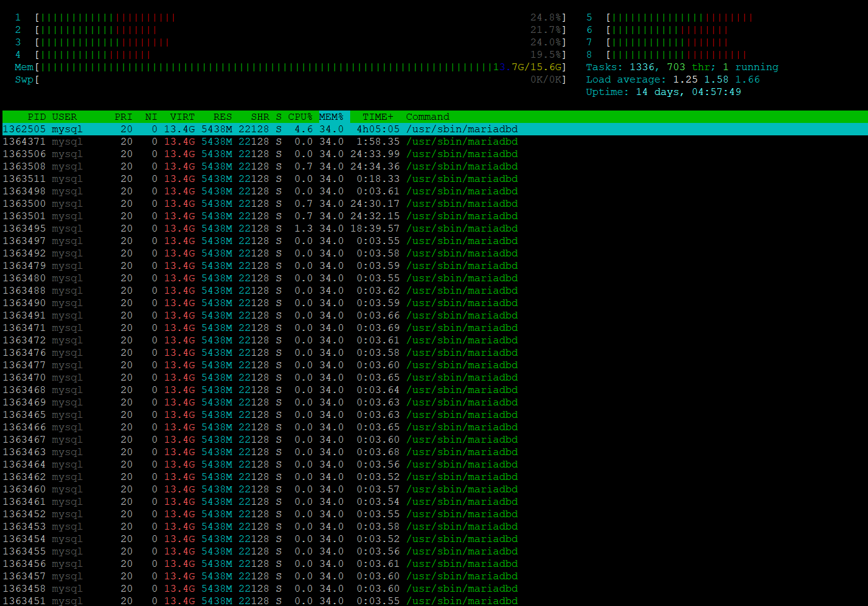Click the RES column header

[x=222, y=117]
